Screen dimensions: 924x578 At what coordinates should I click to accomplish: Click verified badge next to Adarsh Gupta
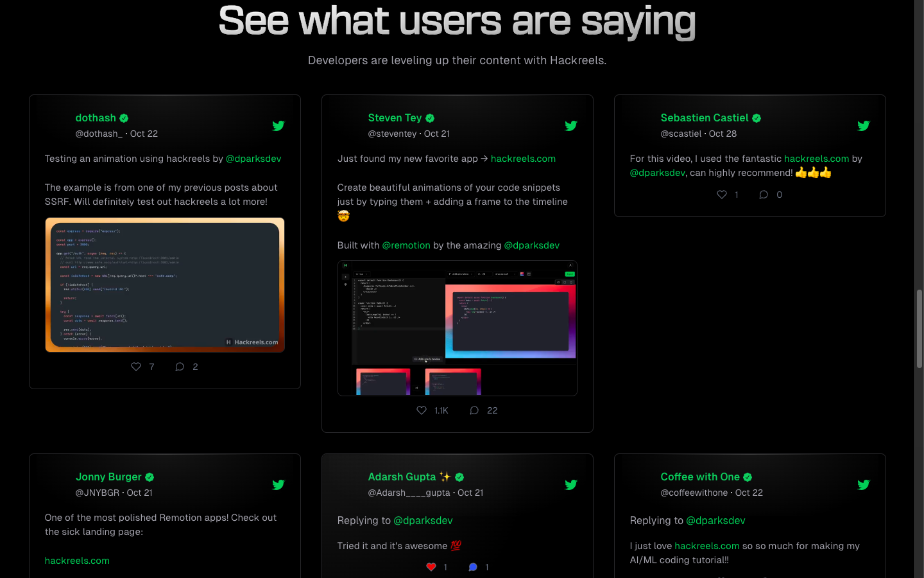459,477
